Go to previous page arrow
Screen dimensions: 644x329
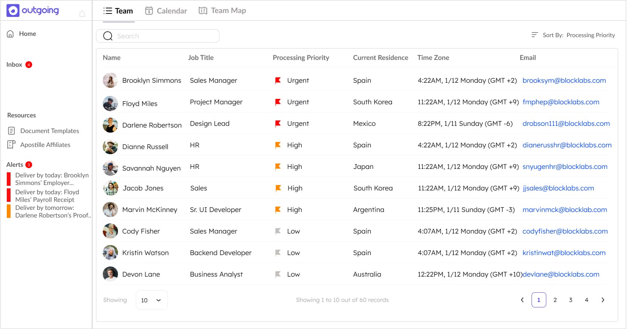[522, 300]
